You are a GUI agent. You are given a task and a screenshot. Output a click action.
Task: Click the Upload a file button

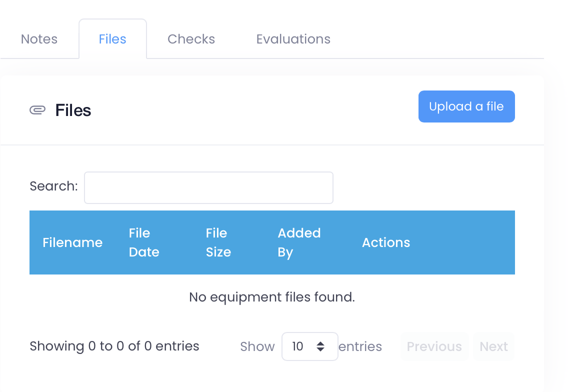(466, 106)
